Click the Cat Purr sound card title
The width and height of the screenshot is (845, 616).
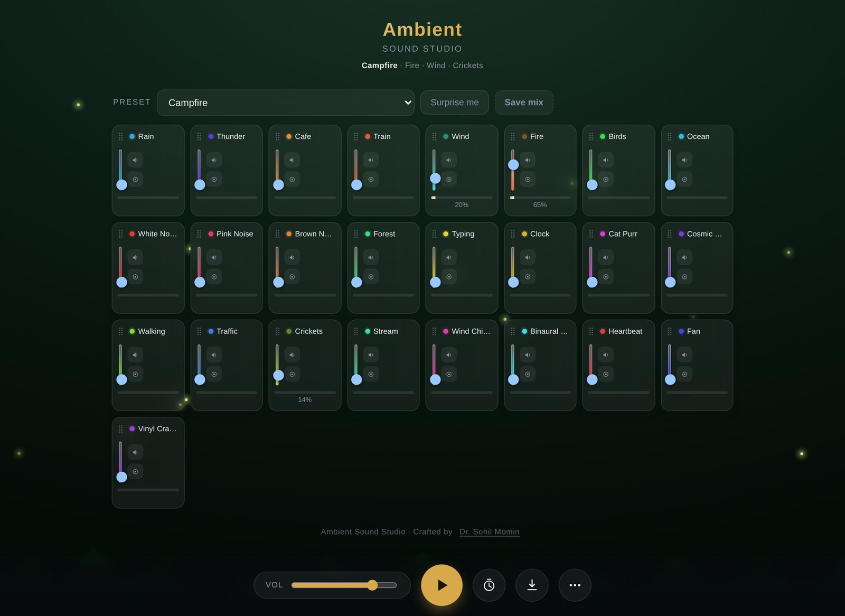[623, 234]
